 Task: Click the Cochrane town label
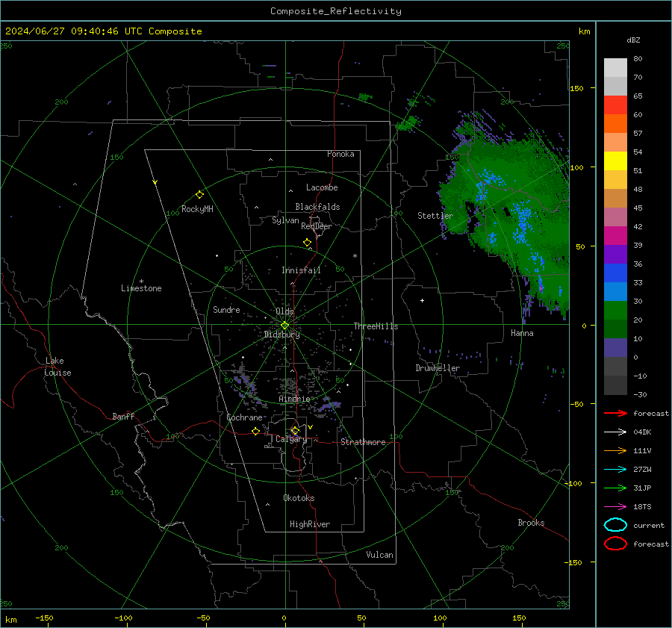pos(244,417)
